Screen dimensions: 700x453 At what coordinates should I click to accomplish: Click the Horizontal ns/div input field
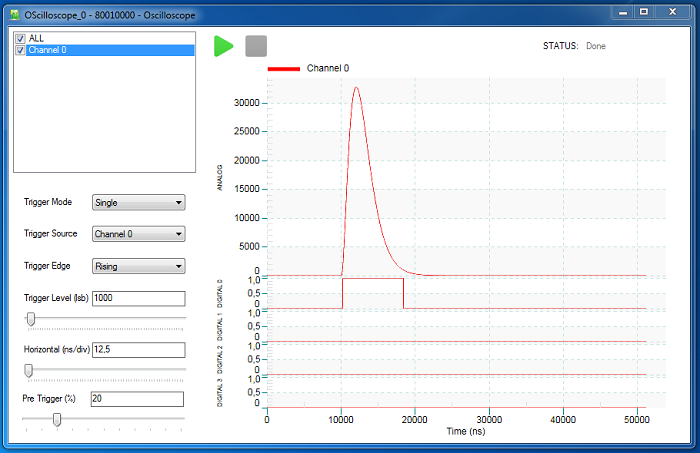point(138,349)
